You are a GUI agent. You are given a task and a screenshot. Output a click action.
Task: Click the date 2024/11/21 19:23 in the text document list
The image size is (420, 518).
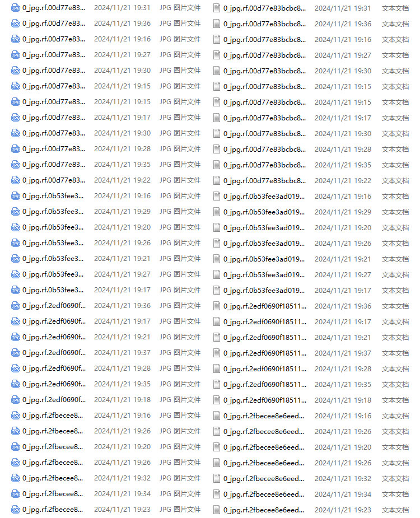[343, 510]
